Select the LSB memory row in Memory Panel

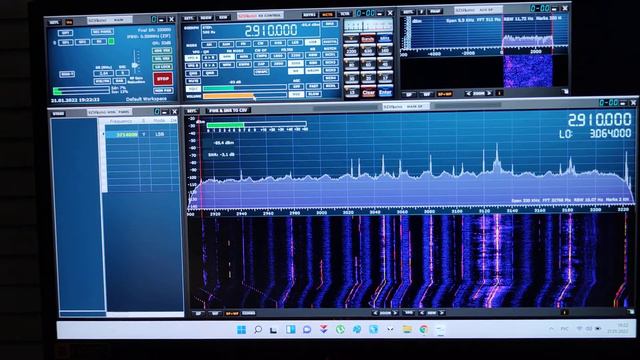pyautogui.click(x=141, y=134)
